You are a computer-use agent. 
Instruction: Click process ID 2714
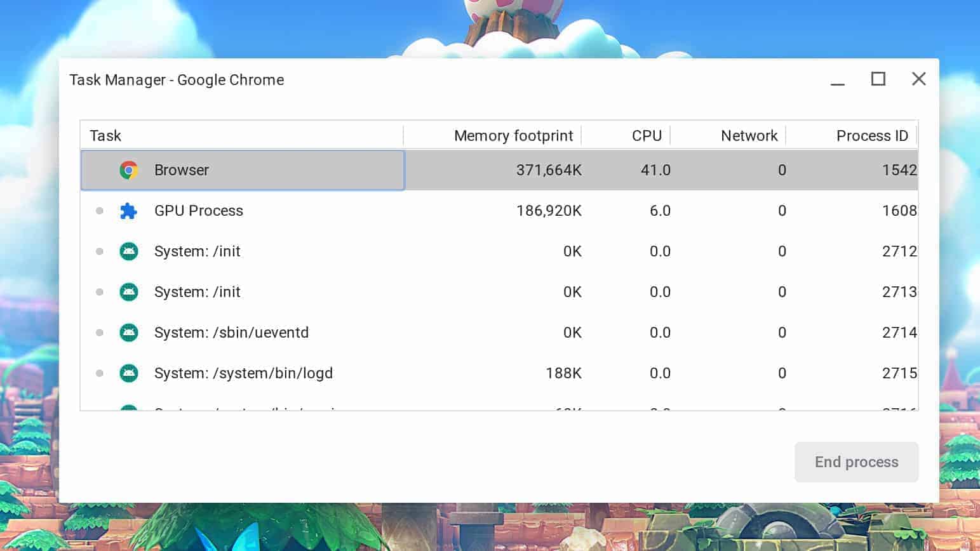click(899, 333)
